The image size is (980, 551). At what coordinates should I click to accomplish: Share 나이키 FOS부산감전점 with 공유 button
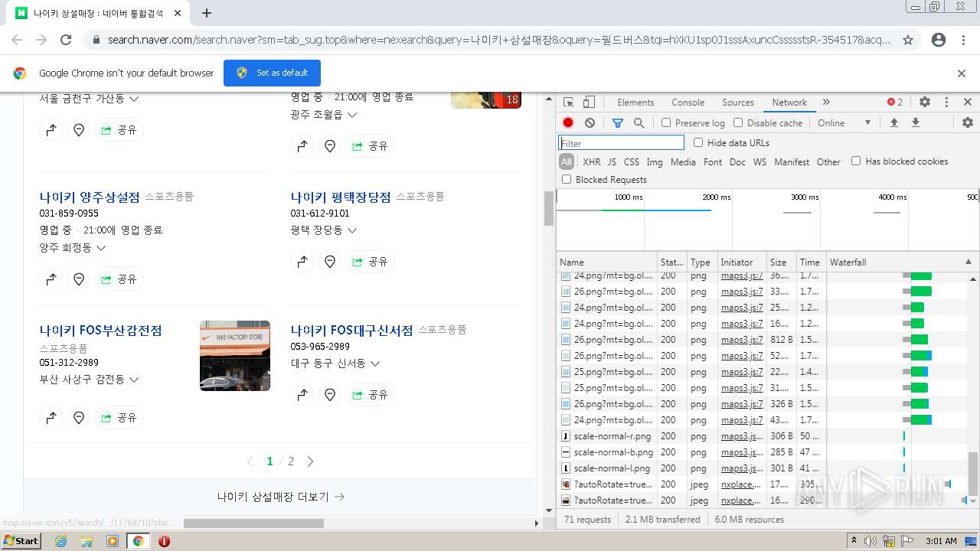click(119, 418)
